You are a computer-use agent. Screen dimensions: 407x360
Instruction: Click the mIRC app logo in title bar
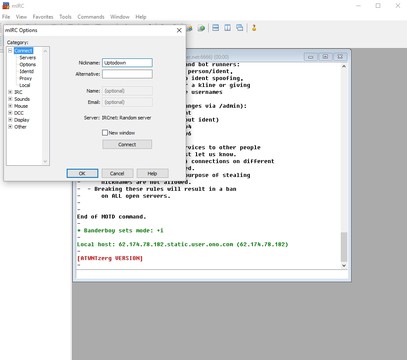[6, 5]
